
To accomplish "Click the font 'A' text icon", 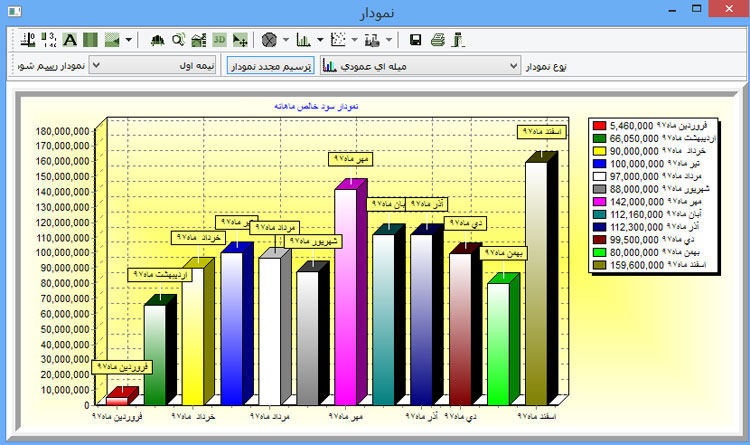I will pos(70,40).
